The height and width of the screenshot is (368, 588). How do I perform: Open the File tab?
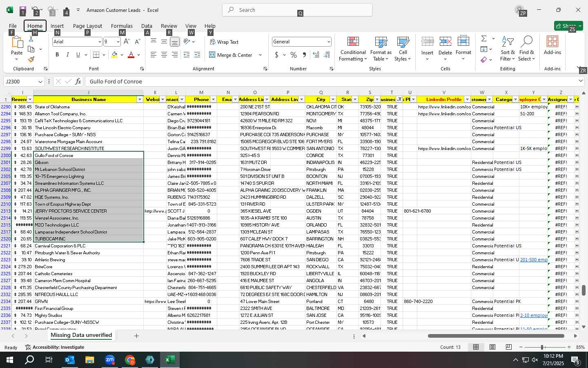point(13,26)
